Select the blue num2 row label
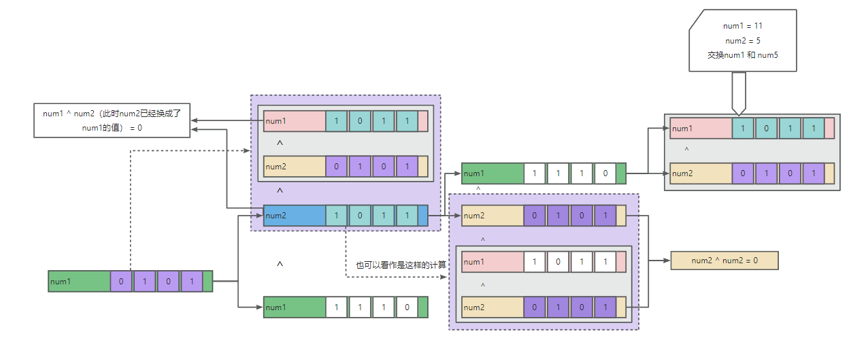 (295, 216)
